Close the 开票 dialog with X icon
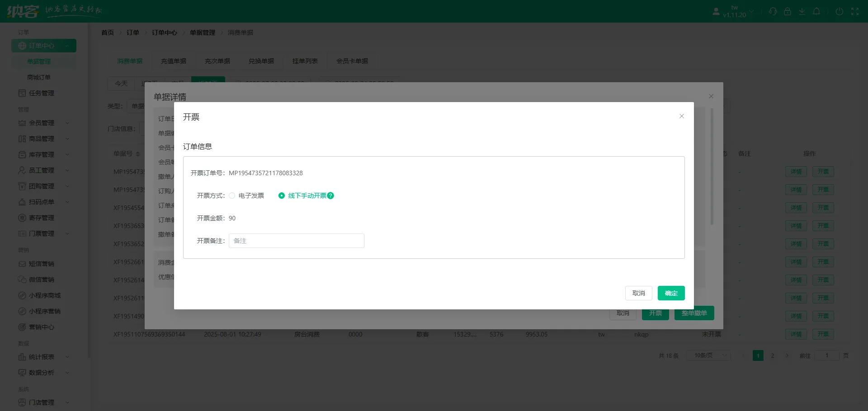Image resolution: width=868 pixels, height=411 pixels. [x=682, y=117]
